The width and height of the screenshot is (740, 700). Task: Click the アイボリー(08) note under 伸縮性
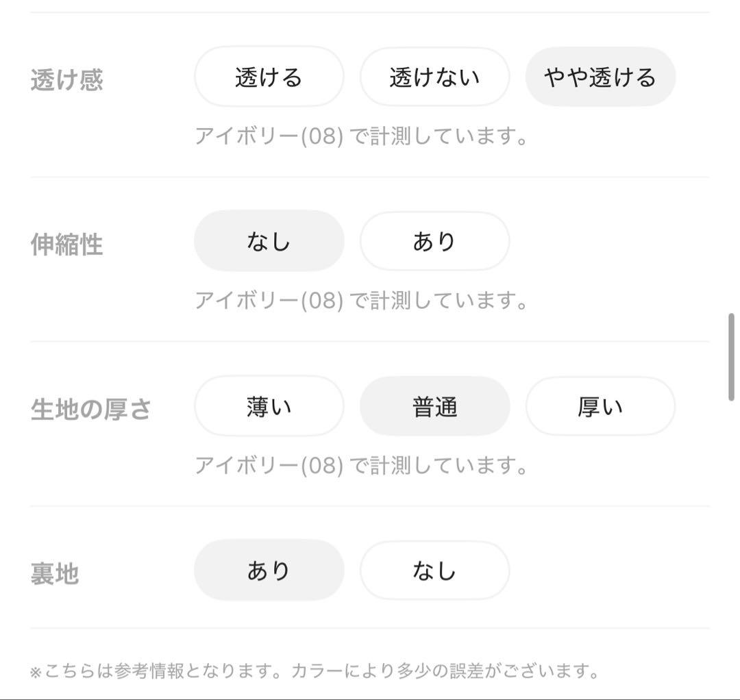[361, 301]
